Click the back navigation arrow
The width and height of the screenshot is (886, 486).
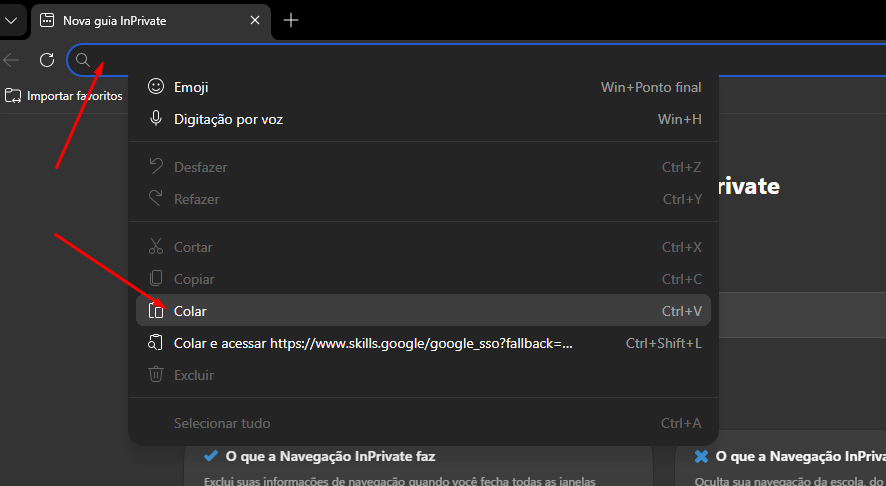11,60
